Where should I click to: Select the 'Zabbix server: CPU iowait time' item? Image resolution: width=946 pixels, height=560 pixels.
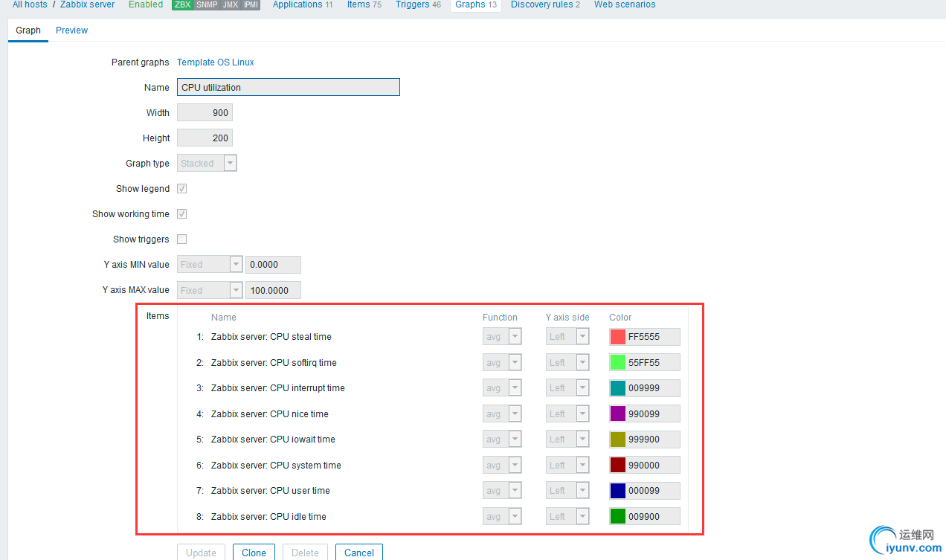pos(273,440)
